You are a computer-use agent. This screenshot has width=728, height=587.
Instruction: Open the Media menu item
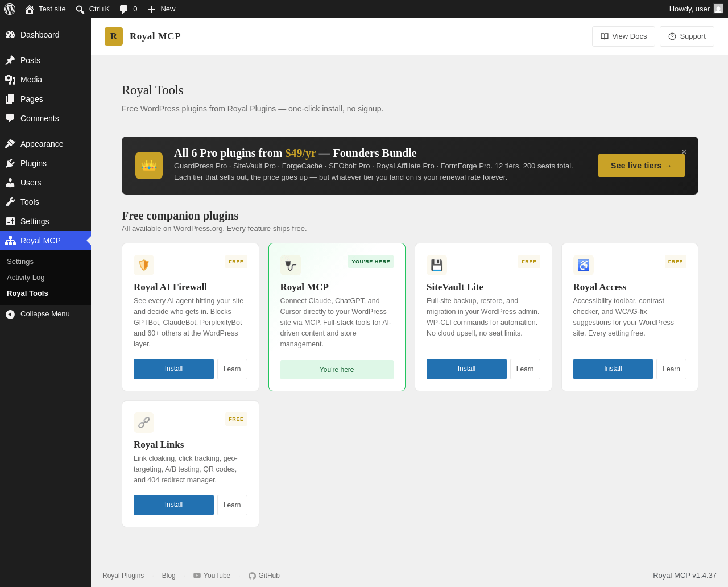(x=45, y=80)
